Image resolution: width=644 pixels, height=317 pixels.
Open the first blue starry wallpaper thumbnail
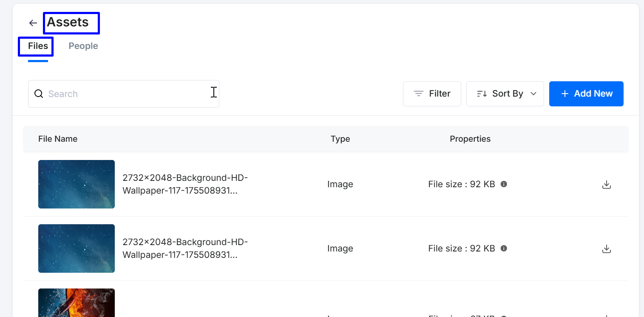[77, 184]
